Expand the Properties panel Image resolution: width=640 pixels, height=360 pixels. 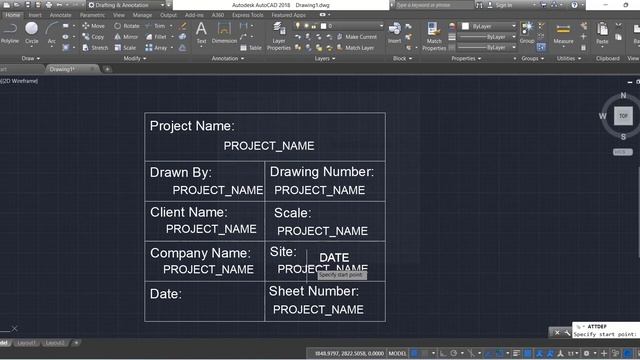466,58
